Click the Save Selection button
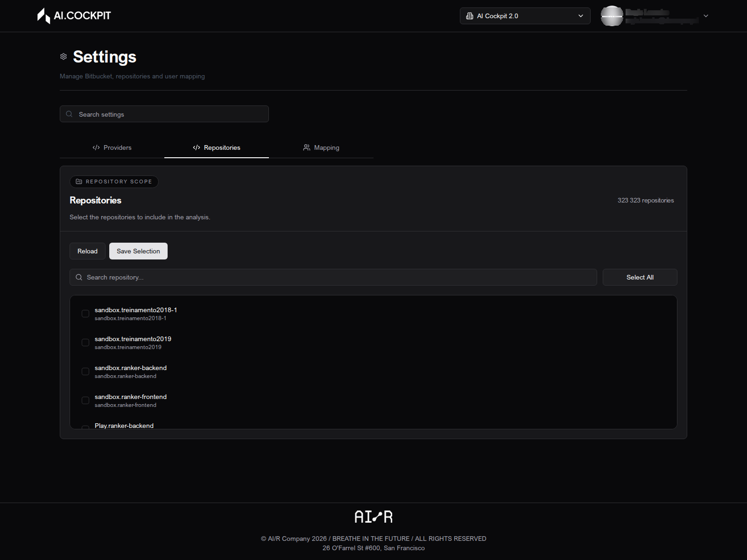 coord(138,251)
